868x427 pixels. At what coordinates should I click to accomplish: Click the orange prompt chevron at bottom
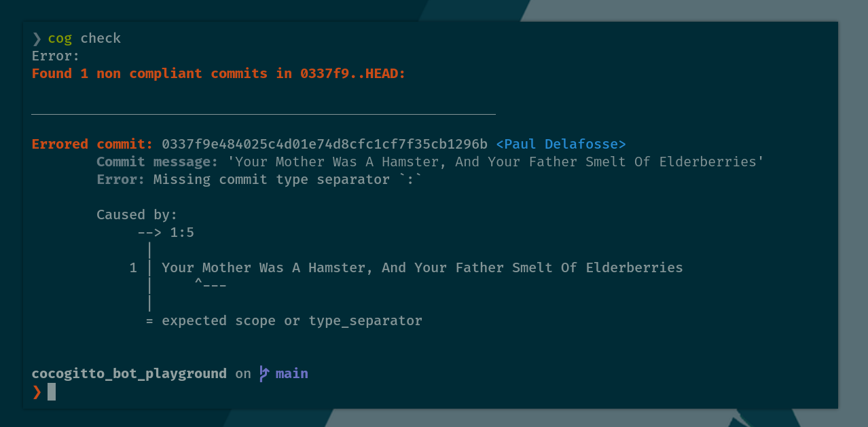click(x=37, y=392)
